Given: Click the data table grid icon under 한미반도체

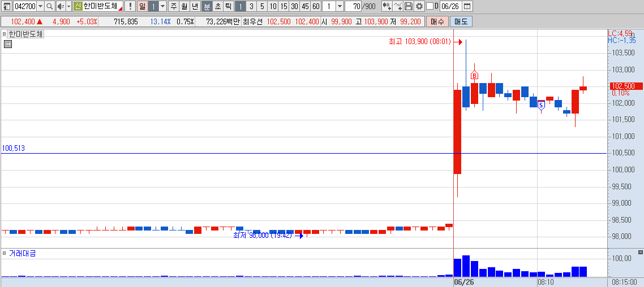Looking at the screenshot, I should (8, 44).
